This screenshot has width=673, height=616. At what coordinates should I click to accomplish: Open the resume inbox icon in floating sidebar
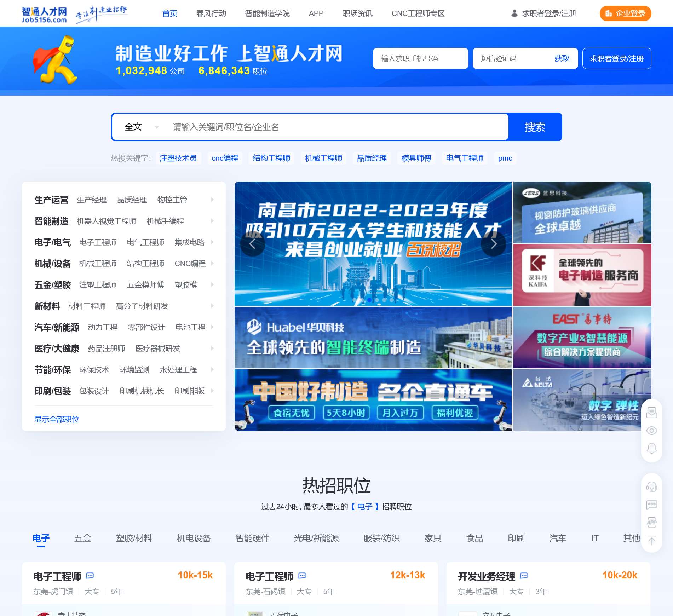(x=652, y=412)
